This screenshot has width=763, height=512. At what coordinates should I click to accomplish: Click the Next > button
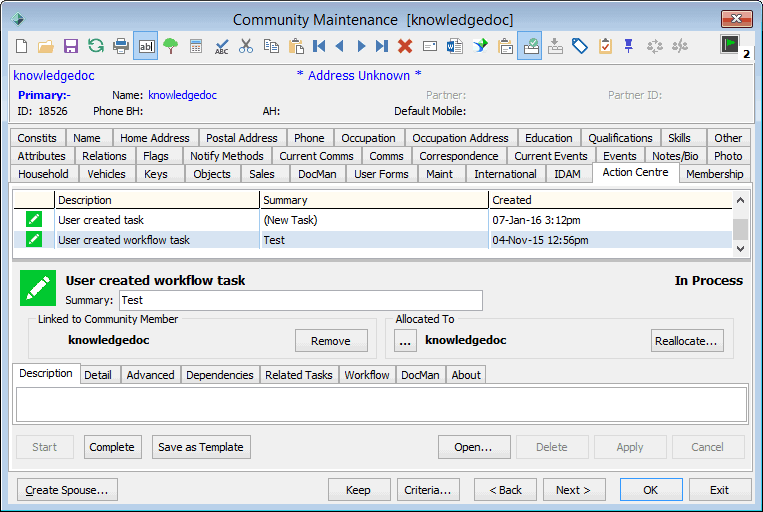[574, 490]
